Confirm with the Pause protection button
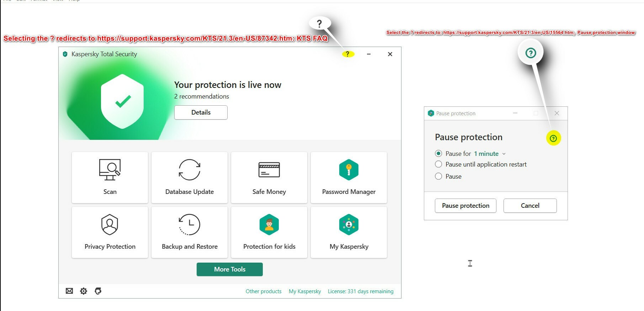The width and height of the screenshot is (644, 311). pos(465,206)
